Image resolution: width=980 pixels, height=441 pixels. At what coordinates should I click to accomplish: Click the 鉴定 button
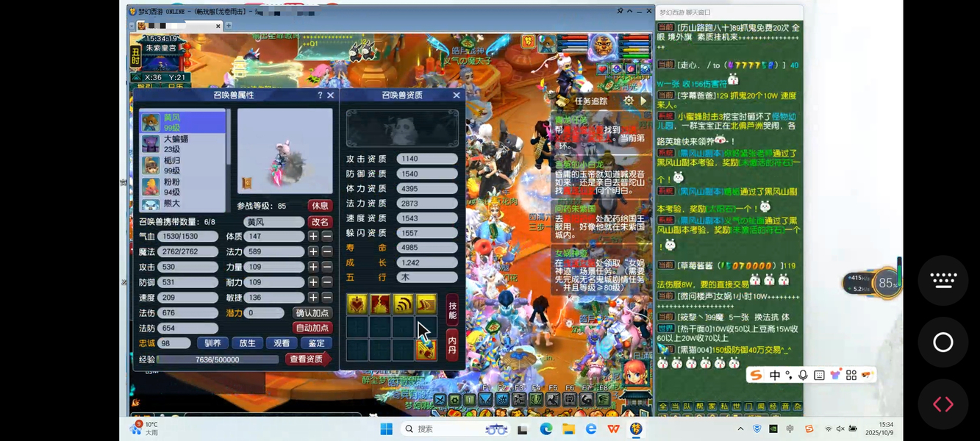click(x=316, y=343)
